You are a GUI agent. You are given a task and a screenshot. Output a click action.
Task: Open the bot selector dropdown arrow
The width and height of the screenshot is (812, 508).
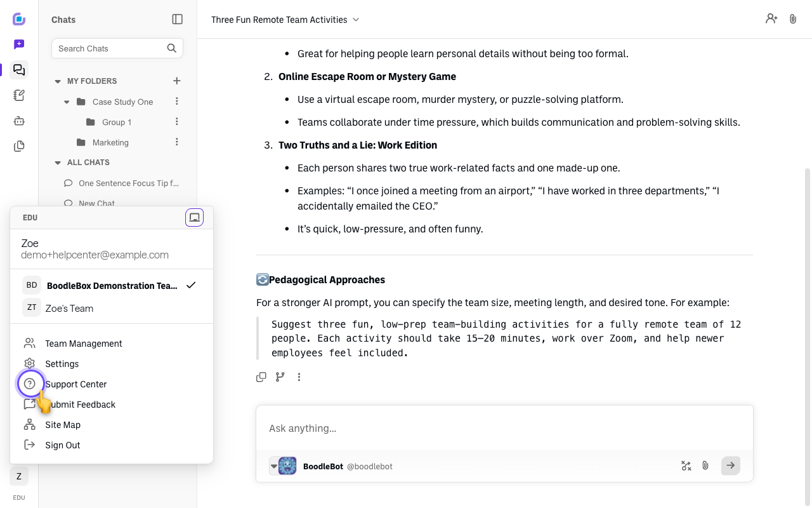pos(274,466)
